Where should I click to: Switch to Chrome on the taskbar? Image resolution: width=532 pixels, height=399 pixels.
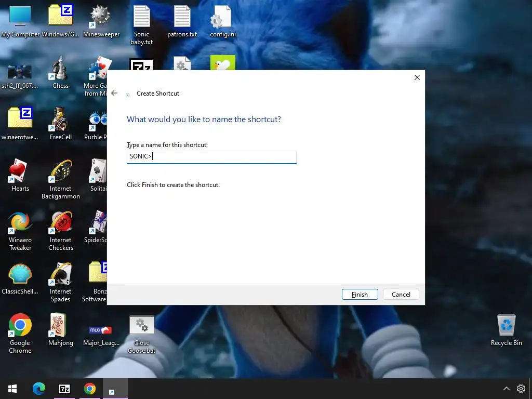tap(89, 389)
